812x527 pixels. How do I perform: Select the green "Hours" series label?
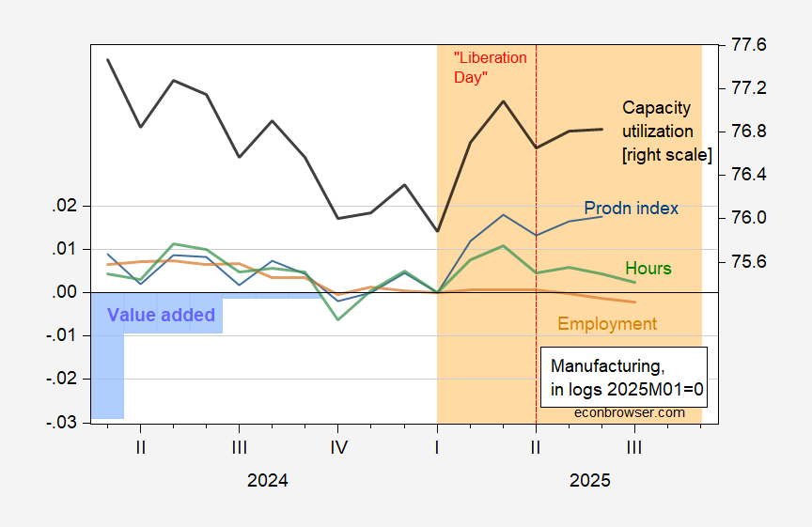click(x=648, y=269)
